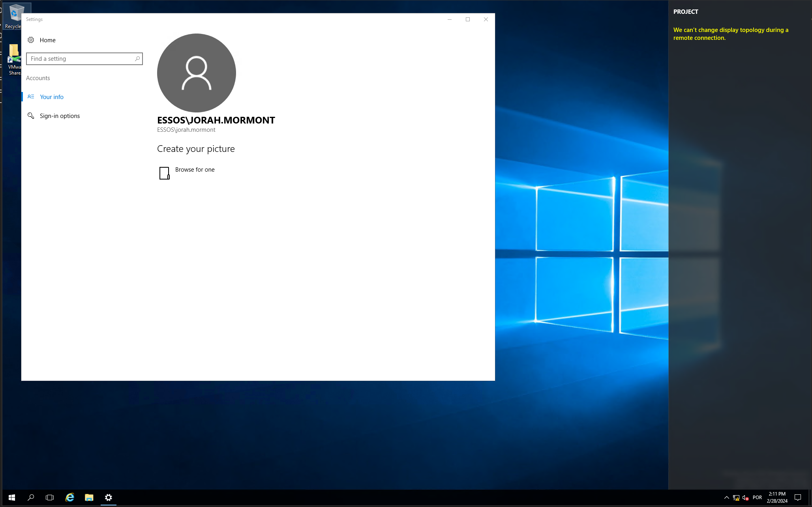This screenshot has height=507, width=812.
Task: Click the Settings gear in the taskbar
Action: pyautogui.click(x=109, y=498)
